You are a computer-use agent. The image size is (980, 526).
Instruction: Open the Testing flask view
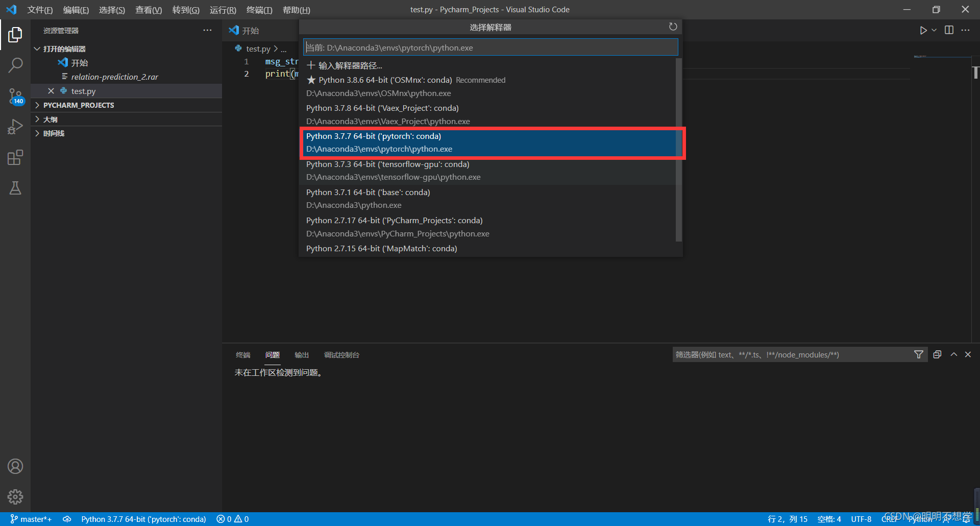tap(15, 188)
